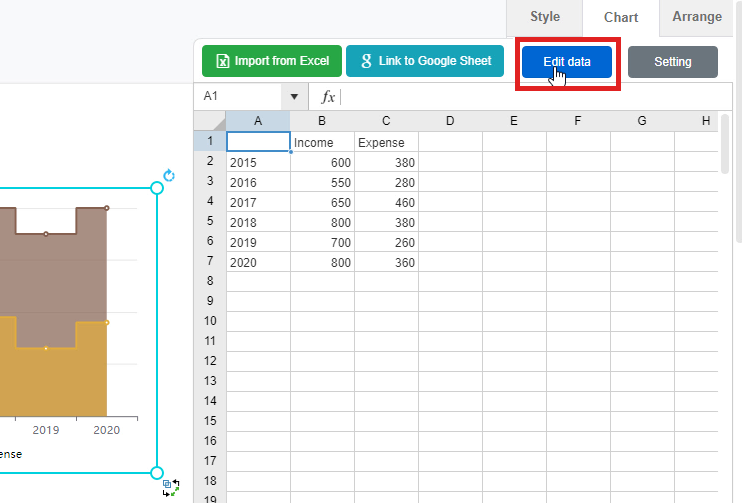Click the fx function icon

point(327,97)
